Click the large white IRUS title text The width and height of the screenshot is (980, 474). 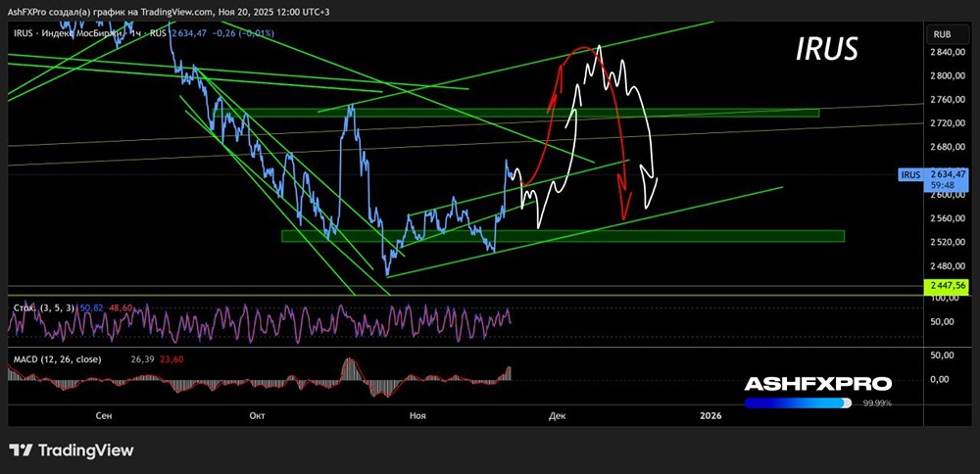[x=826, y=50]
